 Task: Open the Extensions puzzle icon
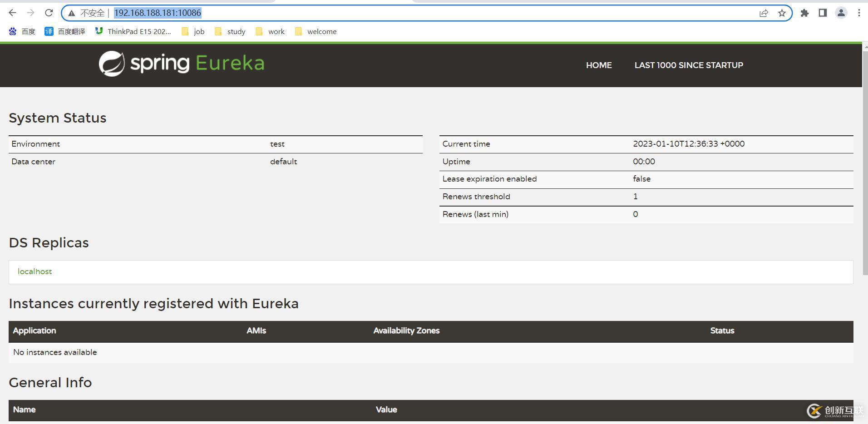tap(804, 13)
